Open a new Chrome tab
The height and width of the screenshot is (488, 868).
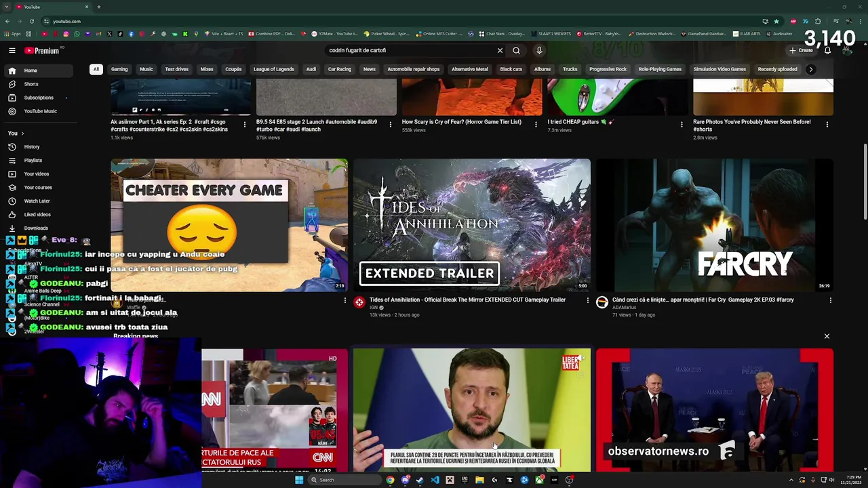pos(98,7)
